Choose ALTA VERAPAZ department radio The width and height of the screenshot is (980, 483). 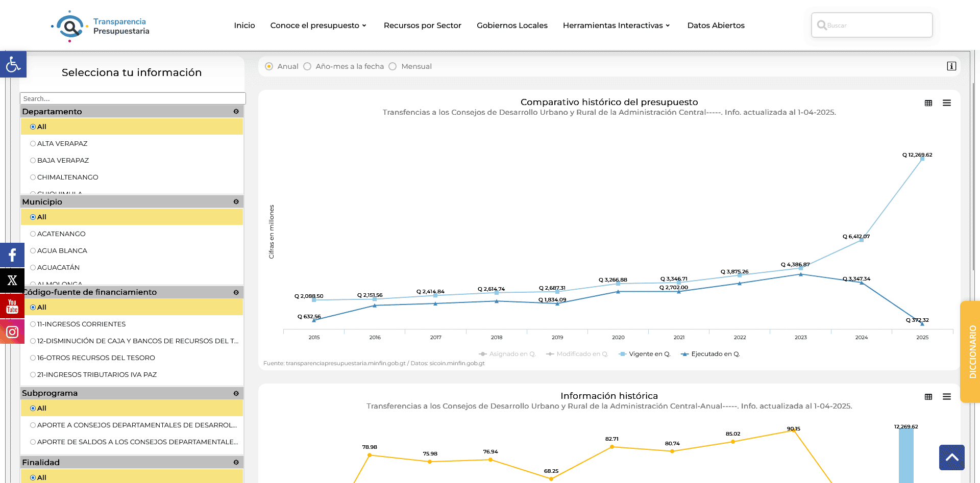click(33, 144)
